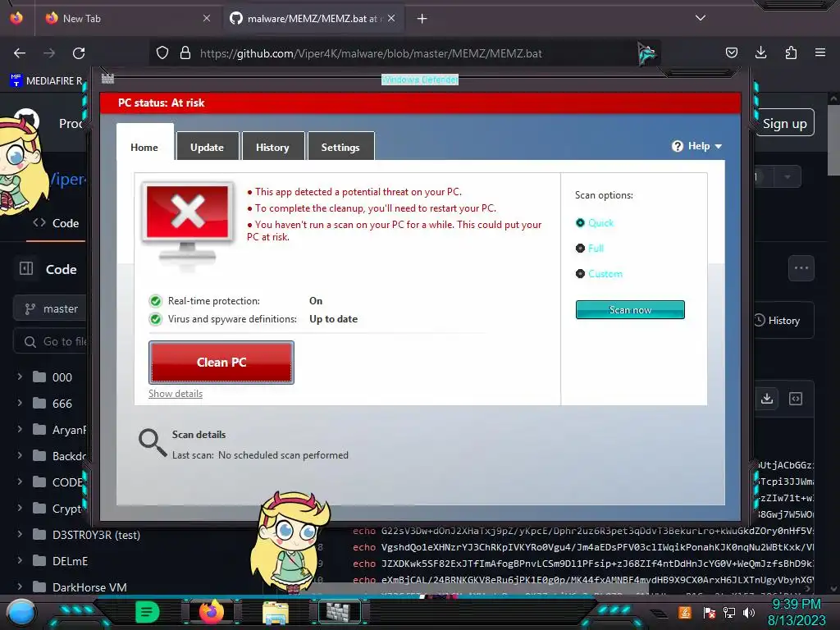840x630 pixels.
Task: Click the red monitor error icon
Action: pos(188,223)
